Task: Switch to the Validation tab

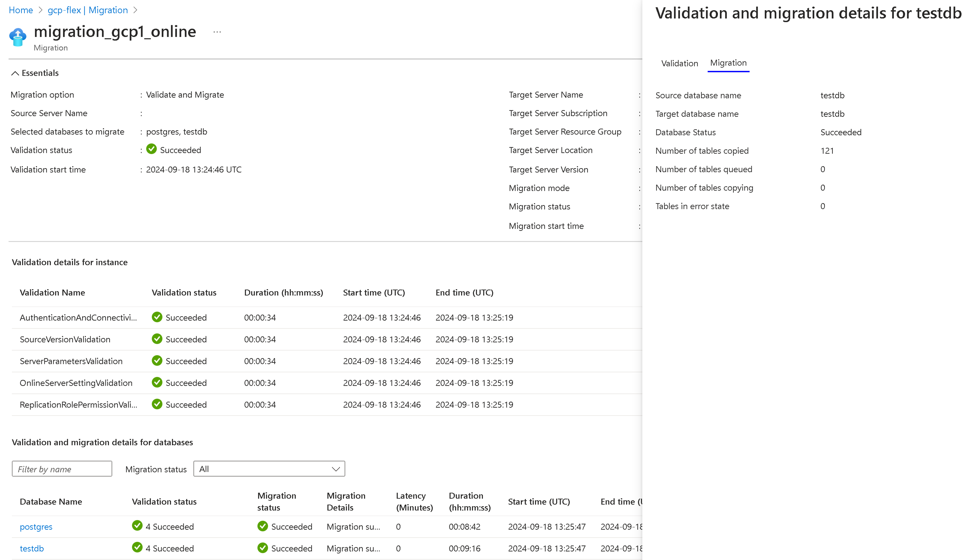Action: 680,63
